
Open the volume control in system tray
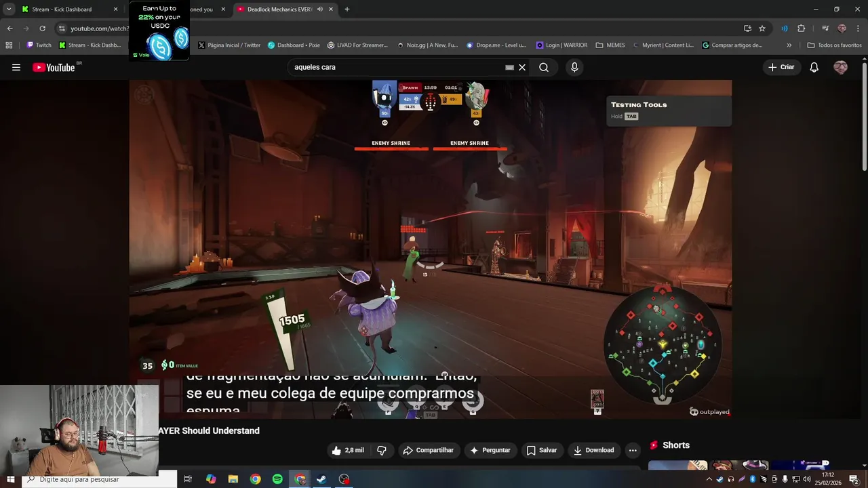pyautogui.click(x=807, y=479)
